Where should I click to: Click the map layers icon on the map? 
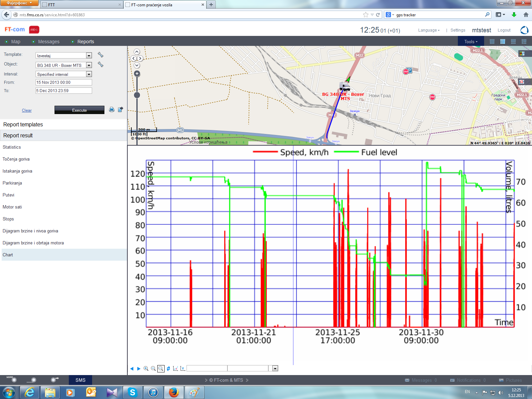(522, 54)
